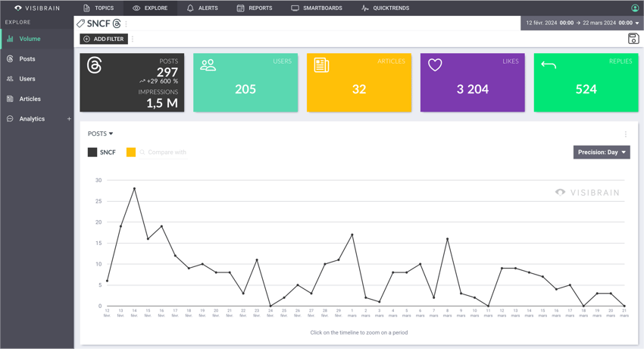644x349 pixels.
Task: Click the Posts 297 card
Action: [132, 82]
